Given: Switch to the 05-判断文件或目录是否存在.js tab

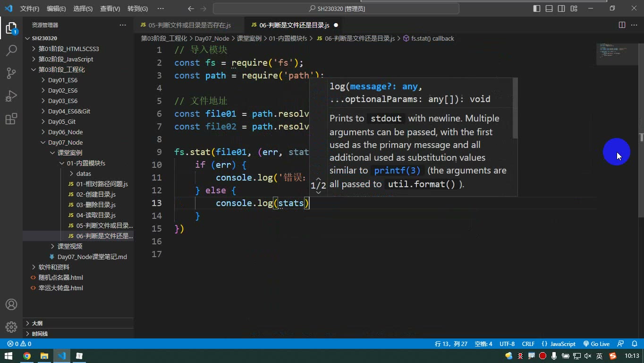Looking at the screenshot, I should pyautogui.click(x=189, y=25).
